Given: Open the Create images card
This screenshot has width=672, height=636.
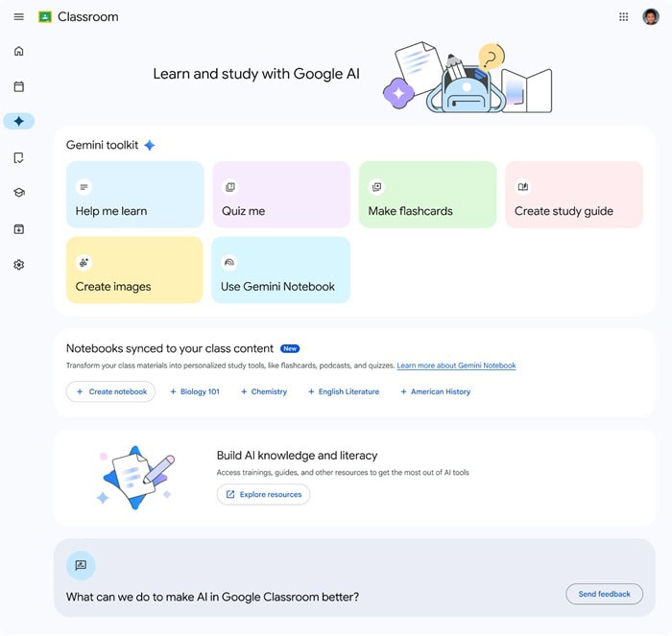Looking at the screenshot, I should 134,270.
